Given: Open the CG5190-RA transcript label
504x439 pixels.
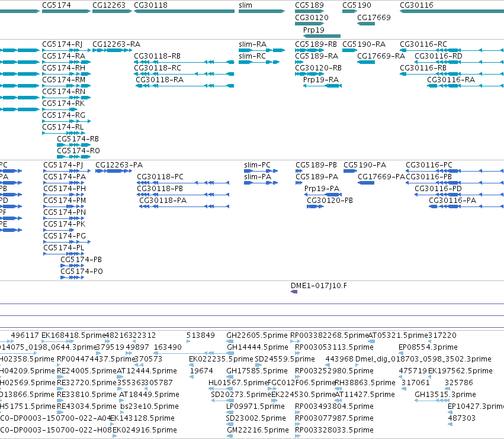Looking at the screenshot, I should (x=364, y=44).
